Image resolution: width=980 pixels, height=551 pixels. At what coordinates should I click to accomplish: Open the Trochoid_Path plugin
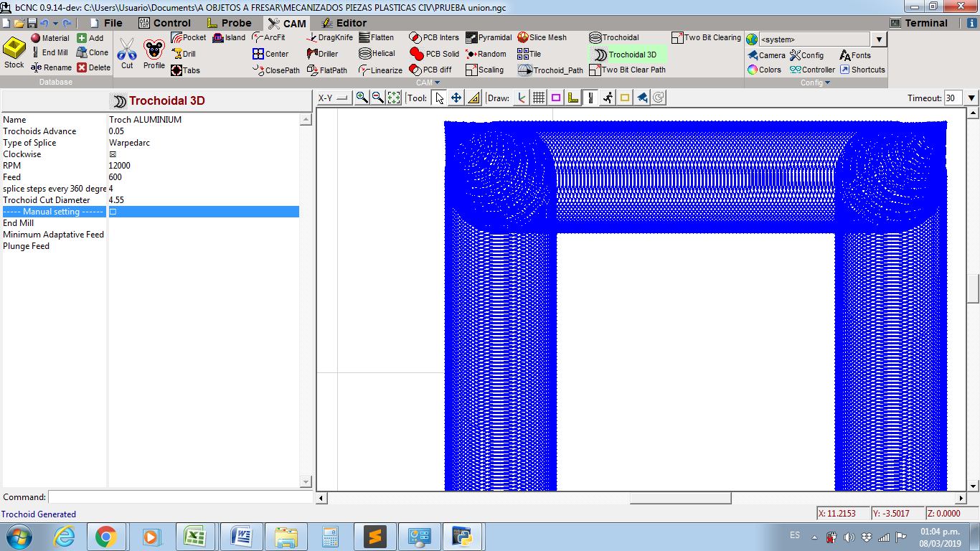(x=550, y=70)
